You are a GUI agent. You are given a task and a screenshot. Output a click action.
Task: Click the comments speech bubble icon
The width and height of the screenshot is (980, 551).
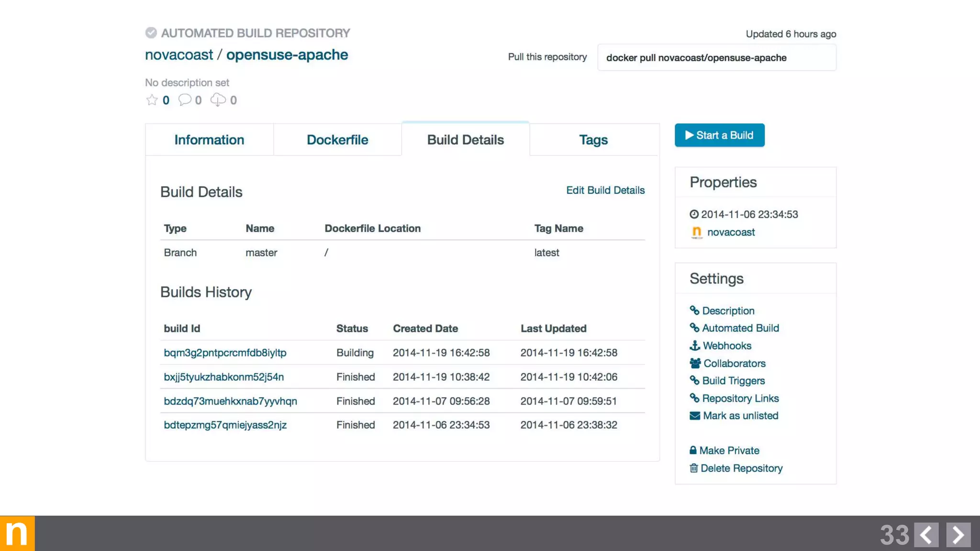click(x=185, y=100)
